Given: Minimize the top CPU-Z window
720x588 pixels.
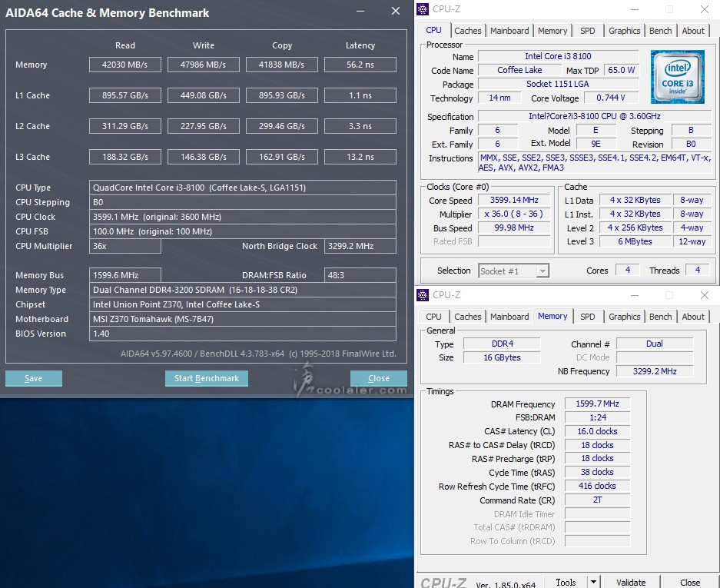Looking at the screenshot, I should 635,9.
